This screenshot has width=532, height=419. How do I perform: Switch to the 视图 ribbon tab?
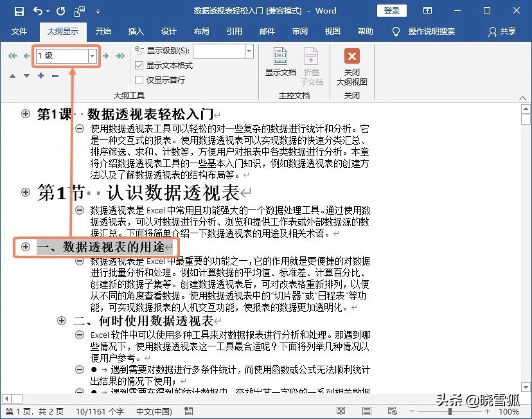(x=332, y=31)
